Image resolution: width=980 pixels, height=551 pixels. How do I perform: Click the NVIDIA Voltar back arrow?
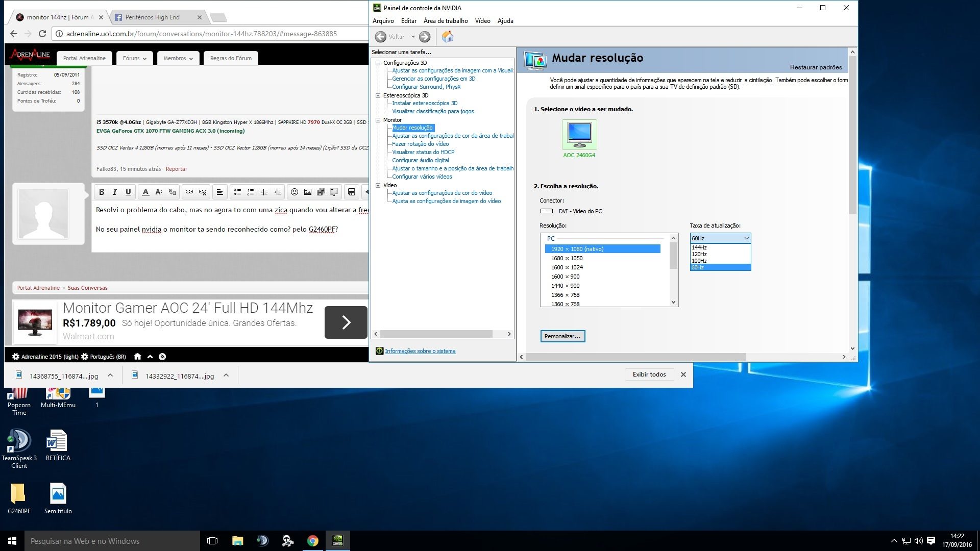tap(381, 37)
